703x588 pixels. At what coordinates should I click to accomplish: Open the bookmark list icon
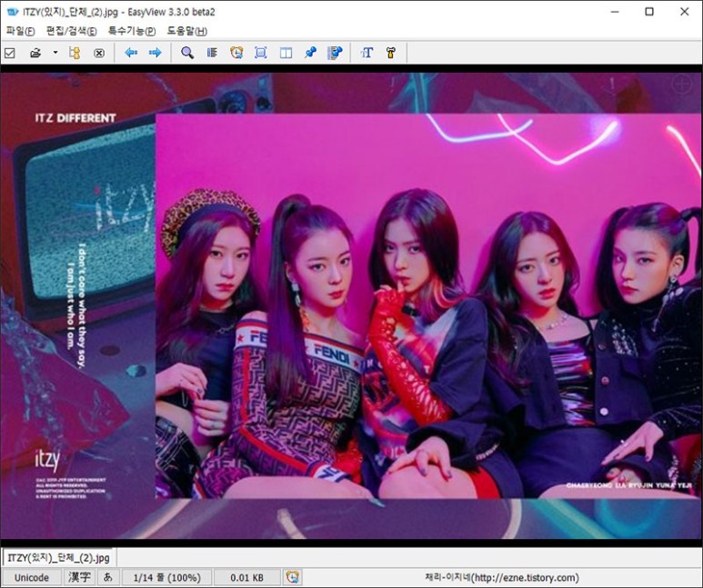pos(335,53)
